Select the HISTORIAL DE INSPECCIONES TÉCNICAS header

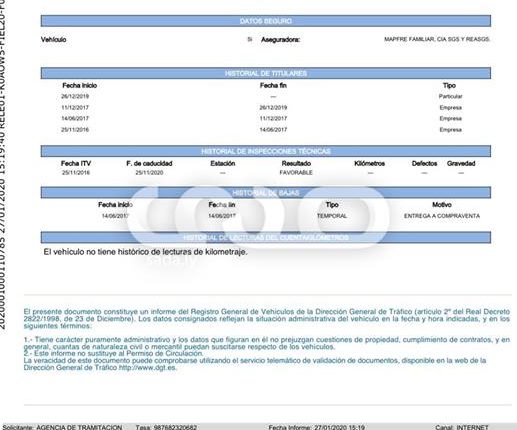[266, 151]
